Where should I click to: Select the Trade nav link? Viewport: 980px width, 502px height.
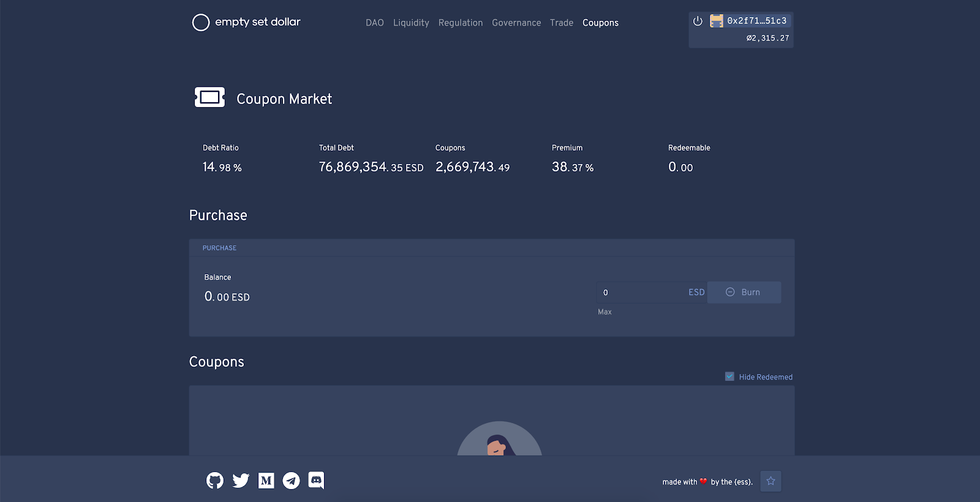tap(562, 23)
